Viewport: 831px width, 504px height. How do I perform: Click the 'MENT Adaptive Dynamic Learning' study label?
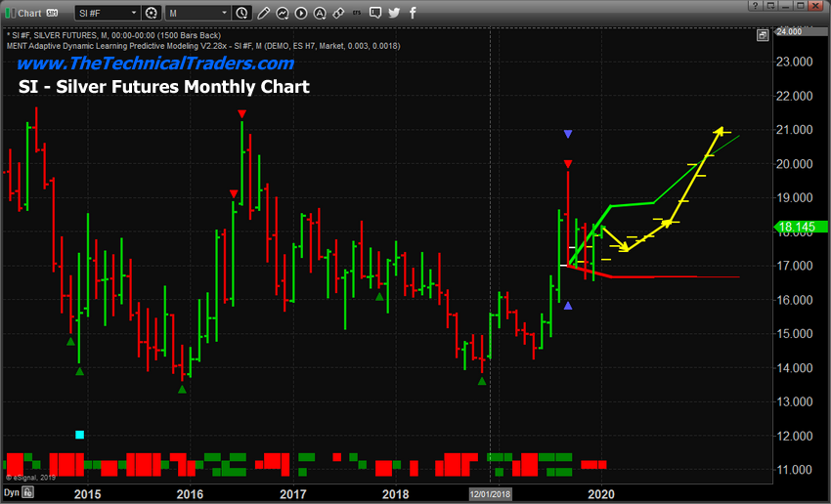pos(203,46)
